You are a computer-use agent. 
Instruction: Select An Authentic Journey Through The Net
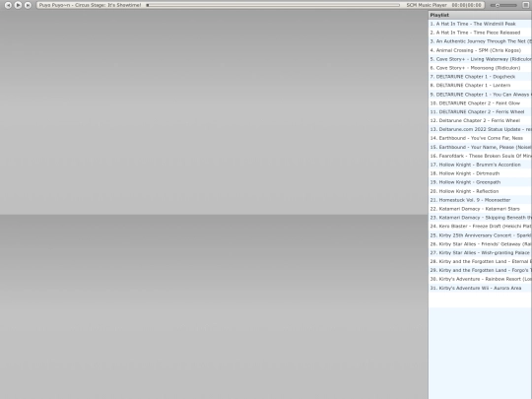point(480,41)
